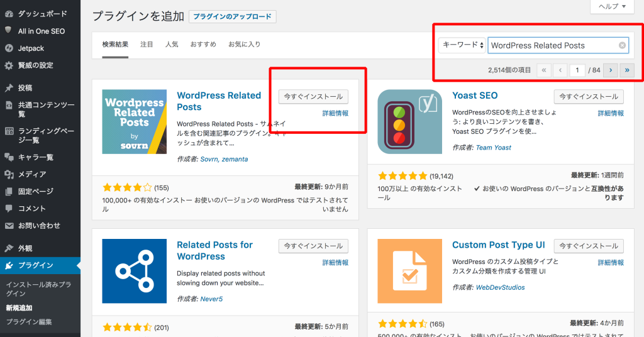Switch to the 検索結果 tab

(115, 45)
